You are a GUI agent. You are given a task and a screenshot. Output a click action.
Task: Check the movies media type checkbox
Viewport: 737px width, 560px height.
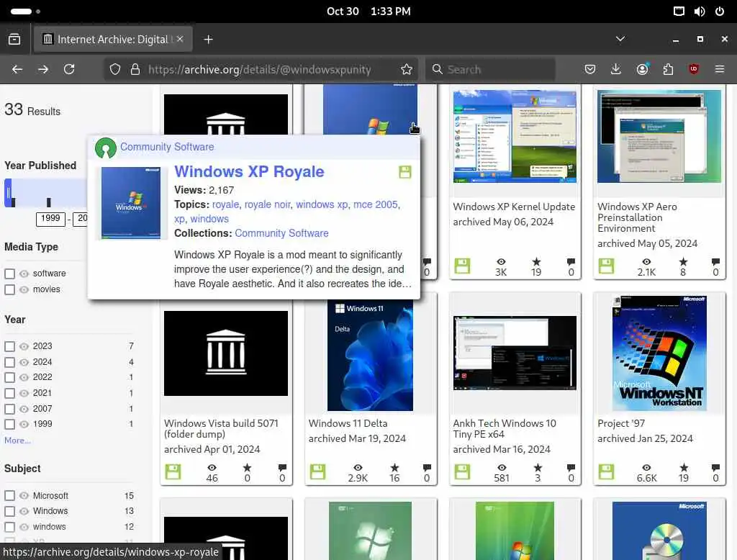[x=9, y=289]
